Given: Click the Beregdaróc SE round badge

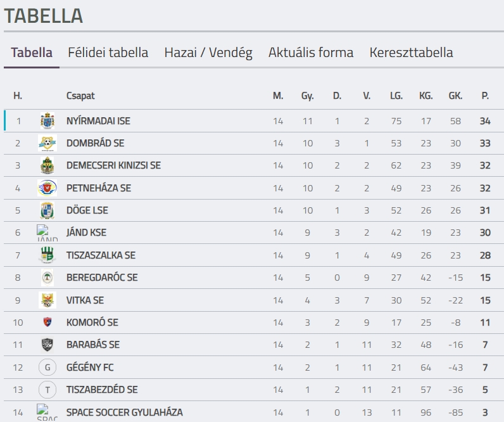Looking at the screenshot, I should click(47, 278).
